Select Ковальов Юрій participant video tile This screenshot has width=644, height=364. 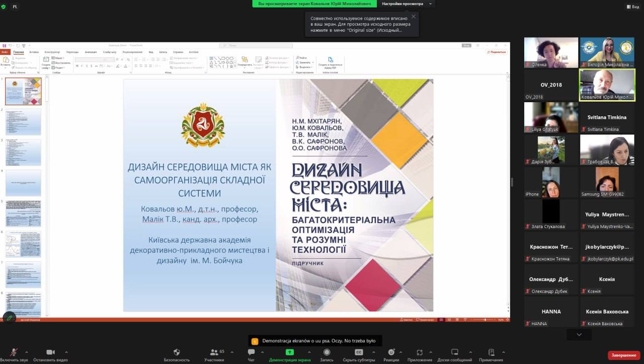607,84
